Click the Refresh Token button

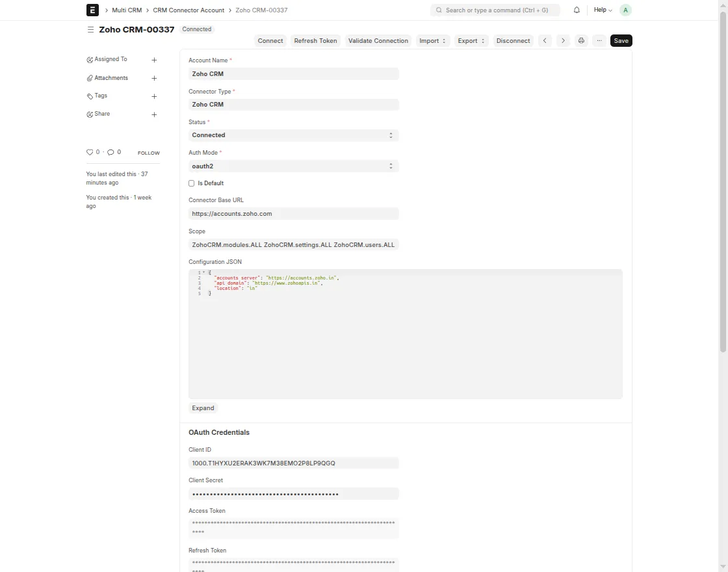click(315, 40)
